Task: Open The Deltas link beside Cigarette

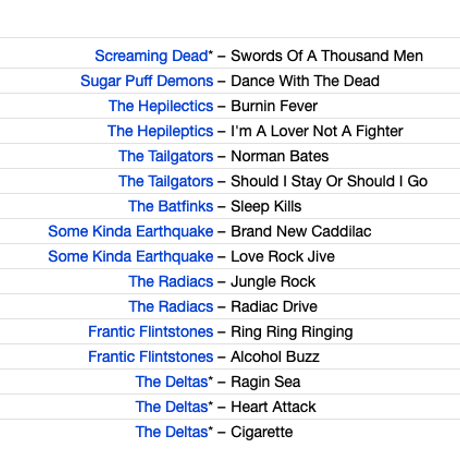Action: pos(172,432)
